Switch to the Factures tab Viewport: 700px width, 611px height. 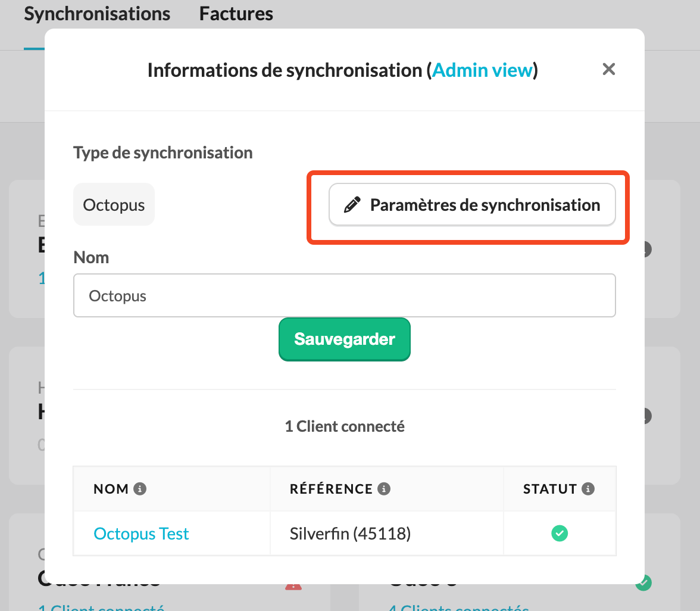(236, 14)
